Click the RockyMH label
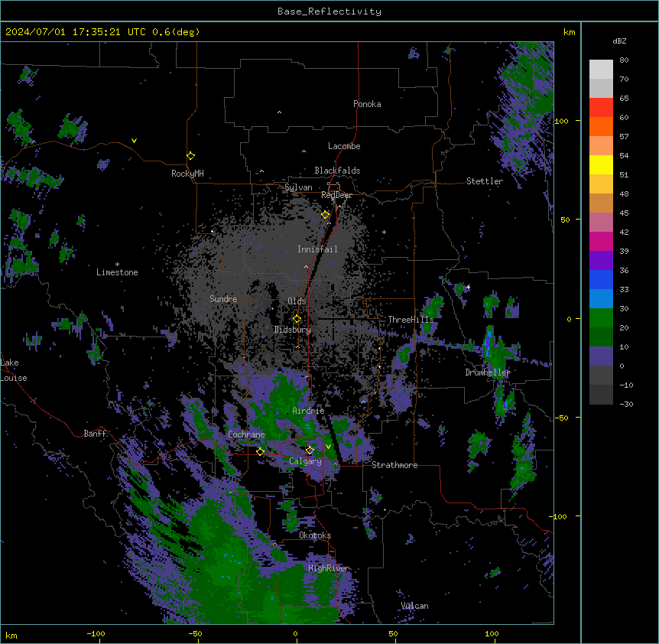The height and width of the screenshot is (644, 659). pos(187,174)
